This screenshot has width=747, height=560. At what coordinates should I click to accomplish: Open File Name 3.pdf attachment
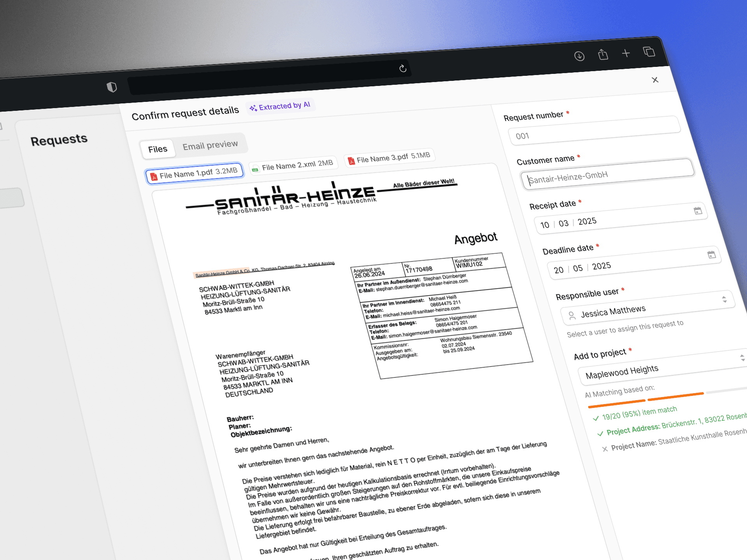389,158
